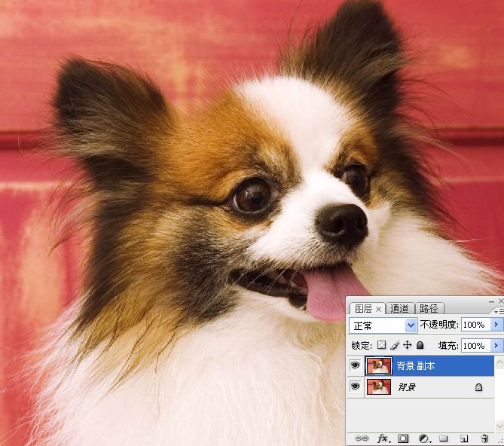
Task: Create a new layer group folder
Action: coord(444,438)
